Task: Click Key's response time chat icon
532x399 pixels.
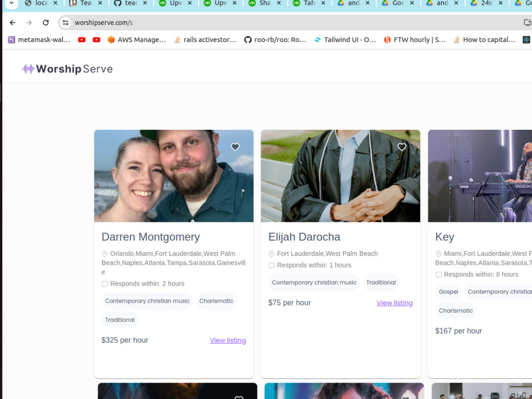Action: point(438,275)
